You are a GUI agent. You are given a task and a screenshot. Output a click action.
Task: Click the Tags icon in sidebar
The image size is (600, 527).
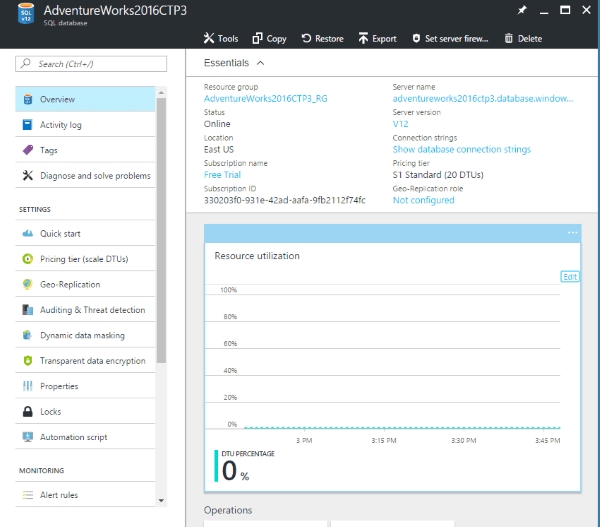(28, 150)
